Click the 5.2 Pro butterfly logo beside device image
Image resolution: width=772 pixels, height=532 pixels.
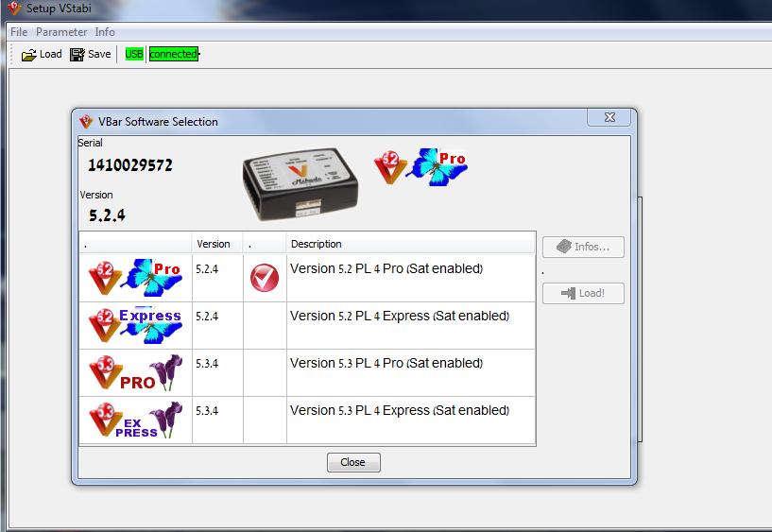(420, 167)
